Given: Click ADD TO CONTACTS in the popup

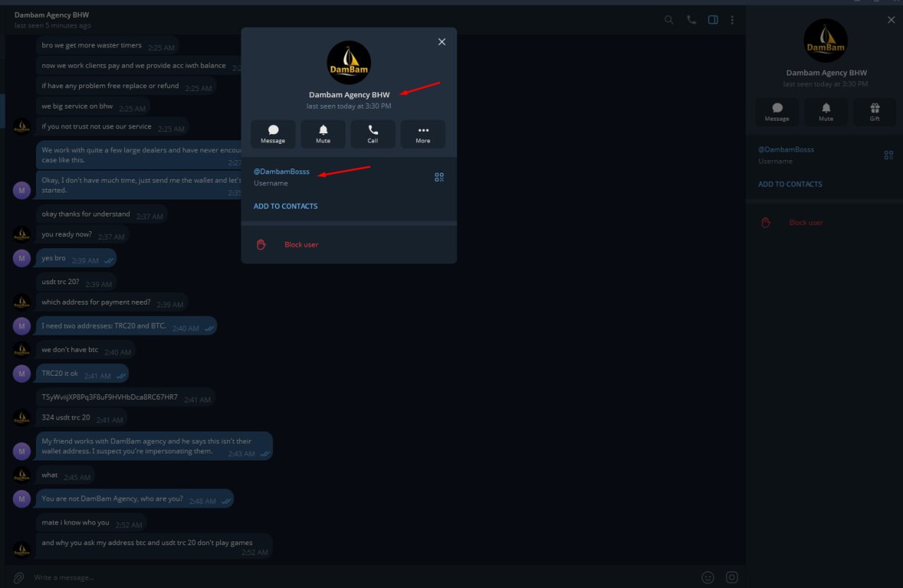Looking at the screenshot, I should pos(286,206).
